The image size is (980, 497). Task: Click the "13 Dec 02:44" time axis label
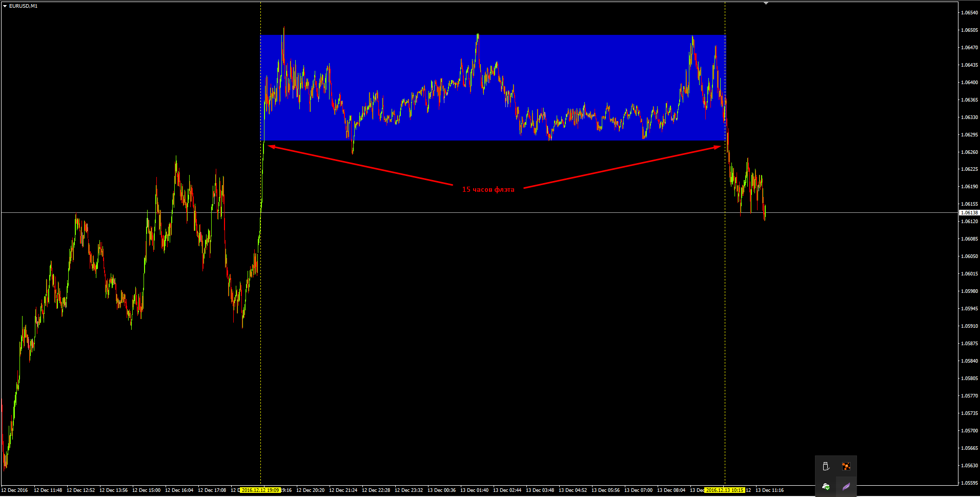click(507, 490)
